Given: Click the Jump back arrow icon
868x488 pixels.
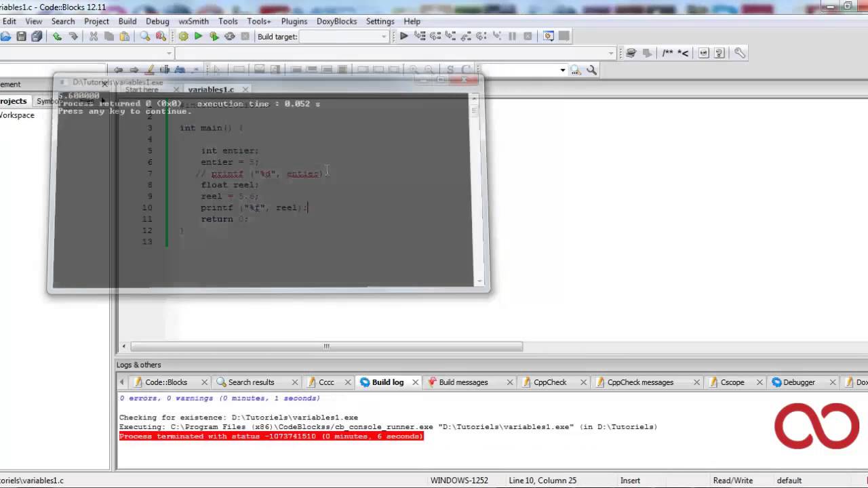Looking at the screenshot, I should 118,70.
